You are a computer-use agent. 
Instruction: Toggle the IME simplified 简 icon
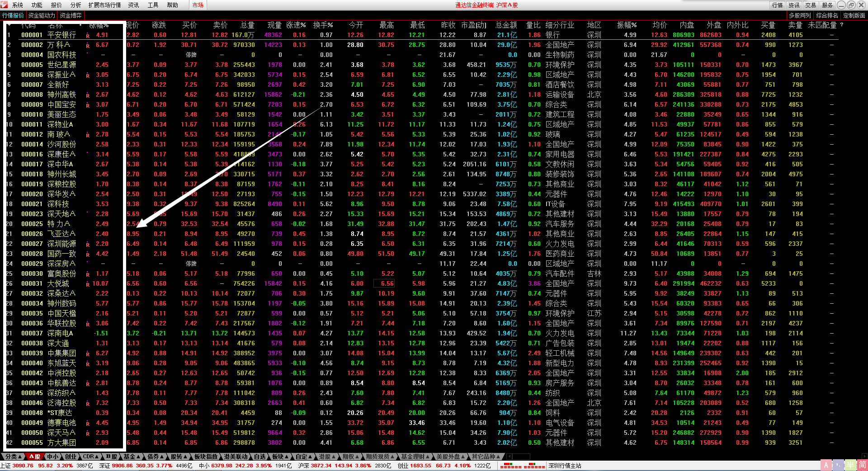[x=863, y=465]
